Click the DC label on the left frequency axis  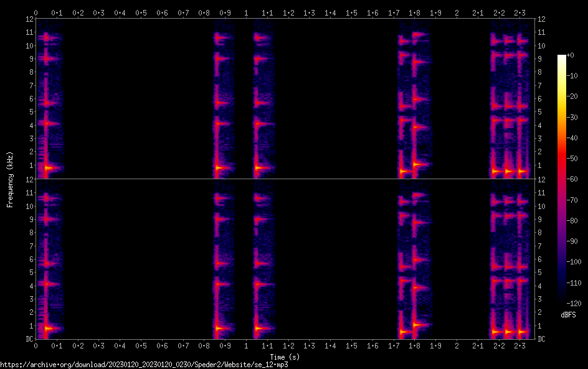coord(29,339)
